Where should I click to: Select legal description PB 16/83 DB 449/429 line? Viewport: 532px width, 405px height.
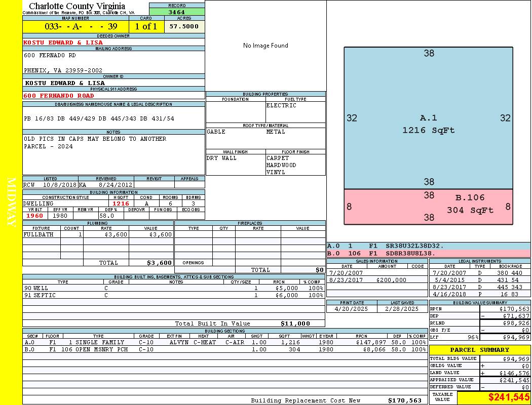click(99, 118)
